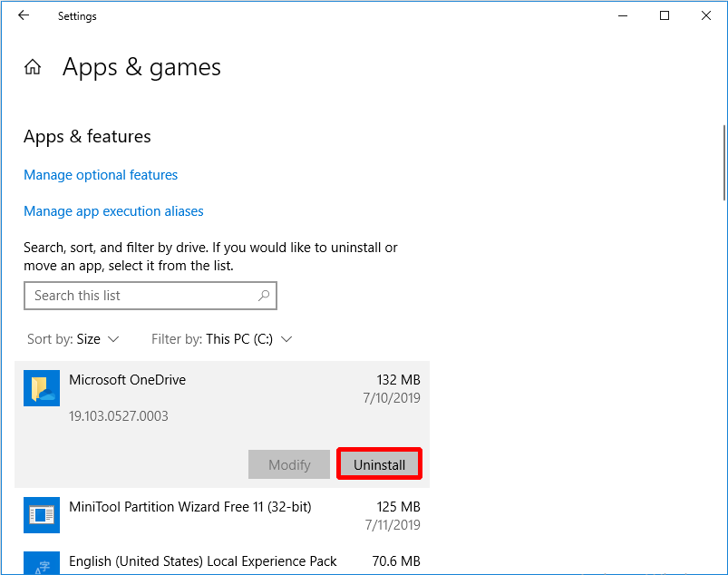
Task: Click the 132 MB size value
Action: [x=398, y=380]
